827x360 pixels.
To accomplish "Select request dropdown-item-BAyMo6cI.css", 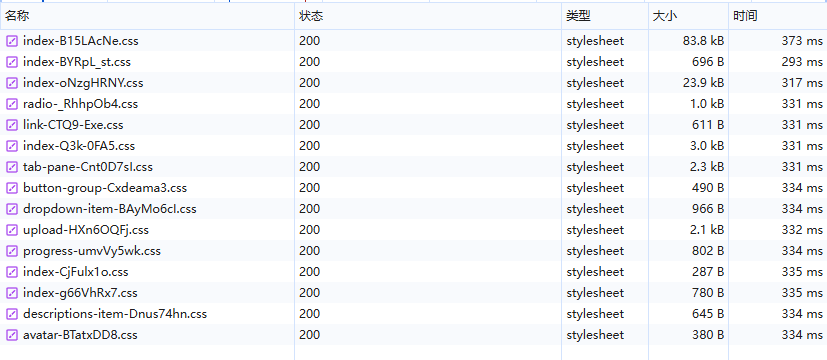I will (x=110, y=209).
